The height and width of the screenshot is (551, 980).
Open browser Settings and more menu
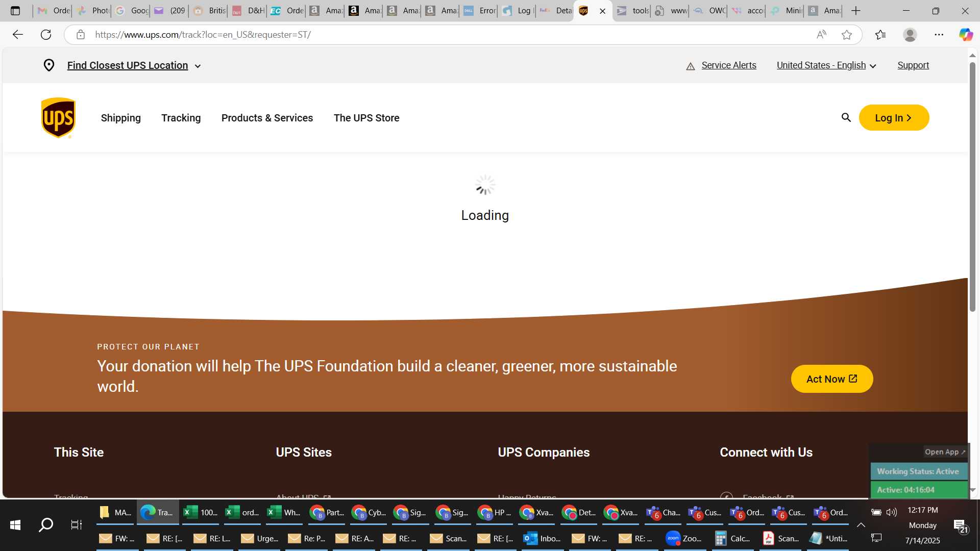pos(939,35)
